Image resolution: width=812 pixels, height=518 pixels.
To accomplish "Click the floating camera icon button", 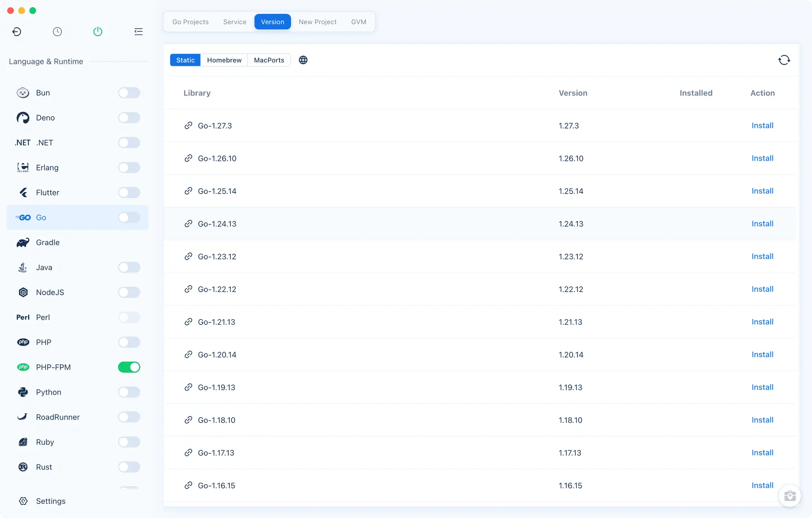I will [790, 496].
